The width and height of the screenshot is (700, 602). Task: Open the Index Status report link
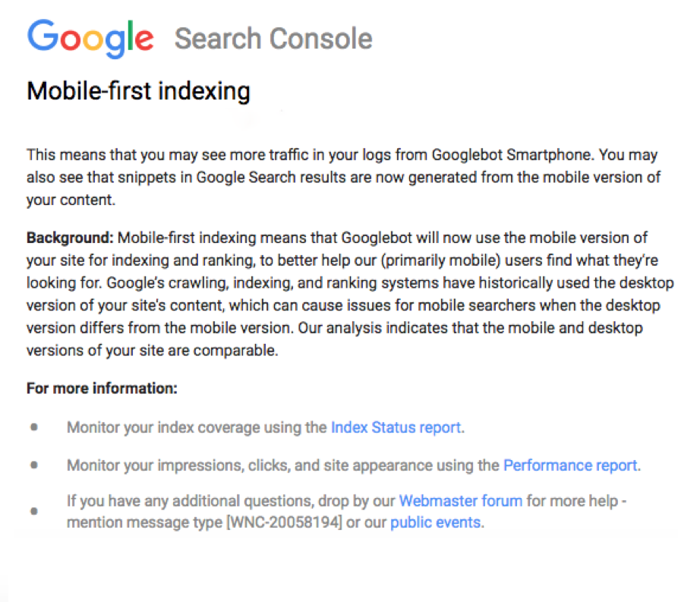point(396,427)
